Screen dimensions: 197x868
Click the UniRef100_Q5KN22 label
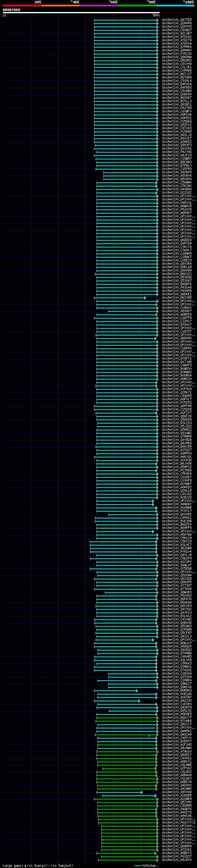point(177,430)
